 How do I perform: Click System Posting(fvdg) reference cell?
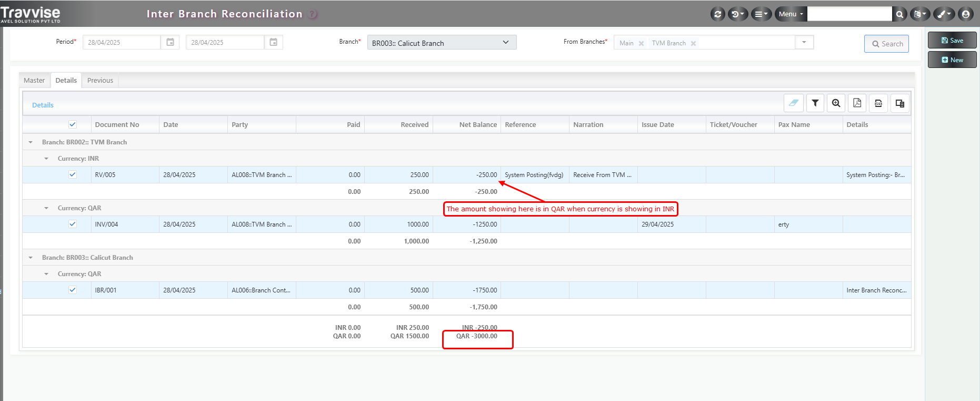click(x=535, y=174)
